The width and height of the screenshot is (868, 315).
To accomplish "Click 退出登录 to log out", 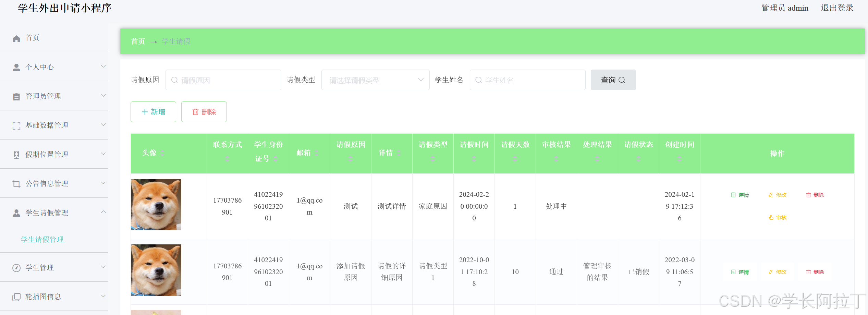I will [837, 8].
